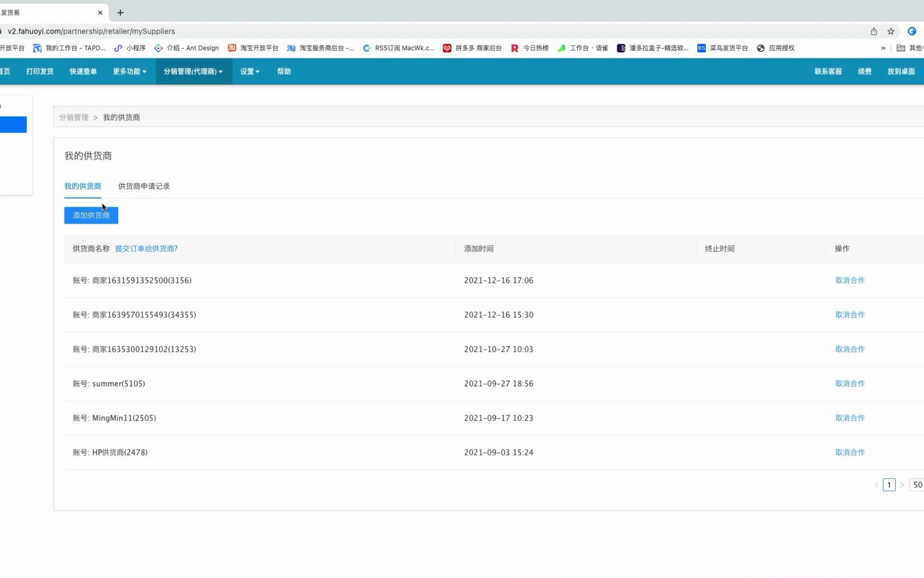Open the 今日热榜 bookmark
The width and height of the screenshot is (924, 578).
(530, 48)
